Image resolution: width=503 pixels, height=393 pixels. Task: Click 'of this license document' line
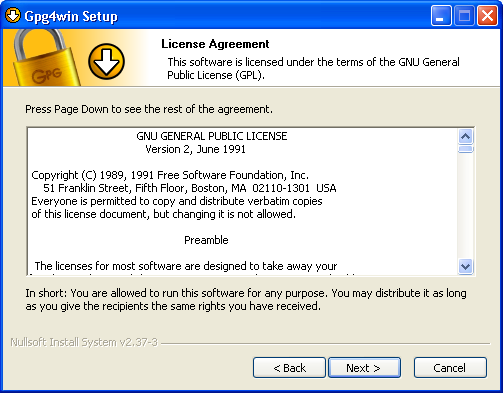coord(163,214)
